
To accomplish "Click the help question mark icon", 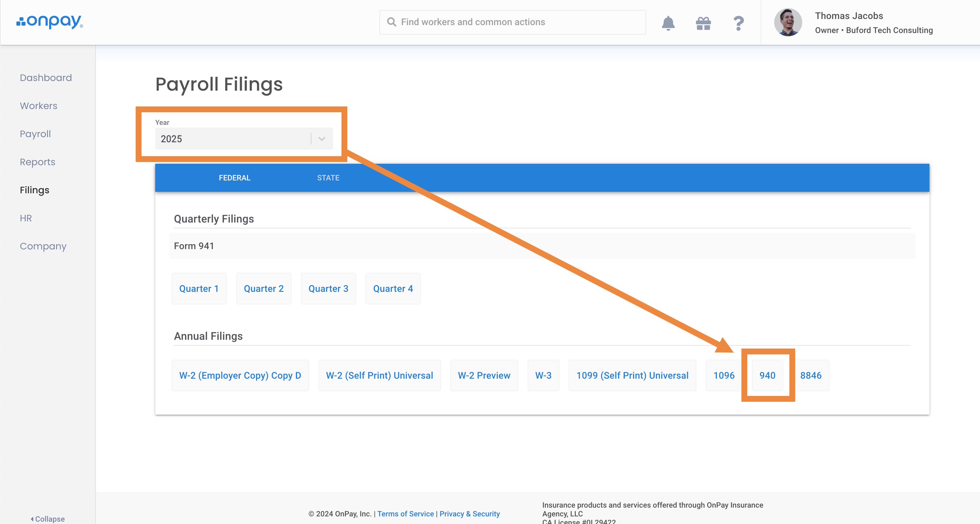I will point(739,23).
